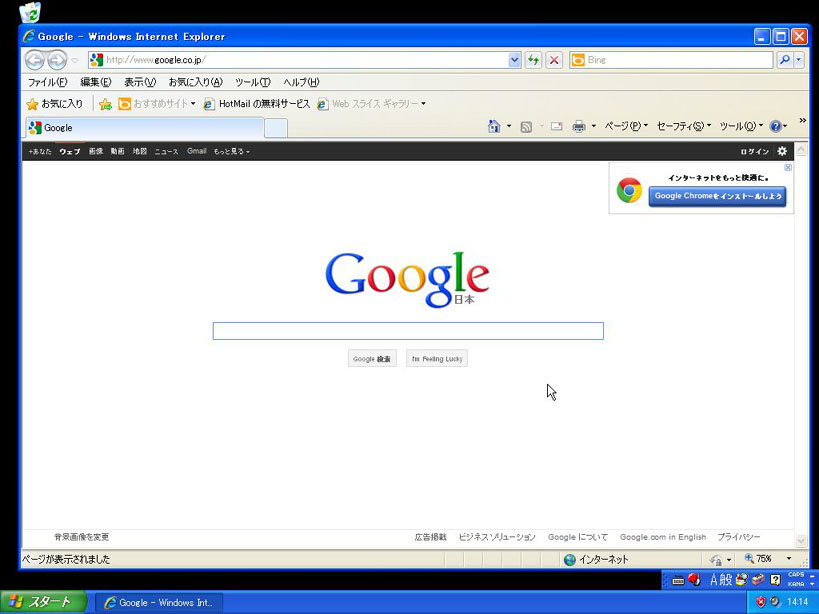The width and height of the screenshot is (819, 614).
Task: Click the I'm Feeling Lucky button
Action: pyautogui.click(x=437, y=359)
